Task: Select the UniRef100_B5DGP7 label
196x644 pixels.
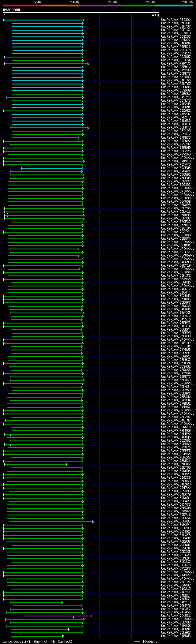Action: tap(176, 303)
